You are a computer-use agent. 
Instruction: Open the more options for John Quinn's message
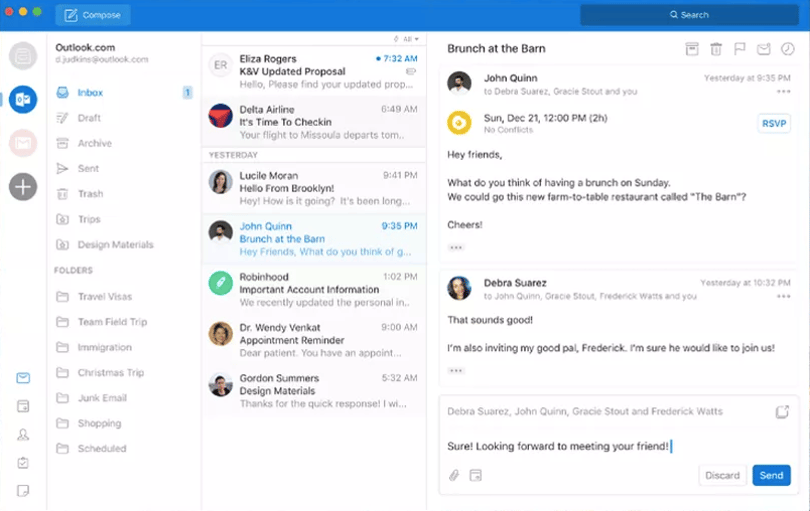point(783,91)
